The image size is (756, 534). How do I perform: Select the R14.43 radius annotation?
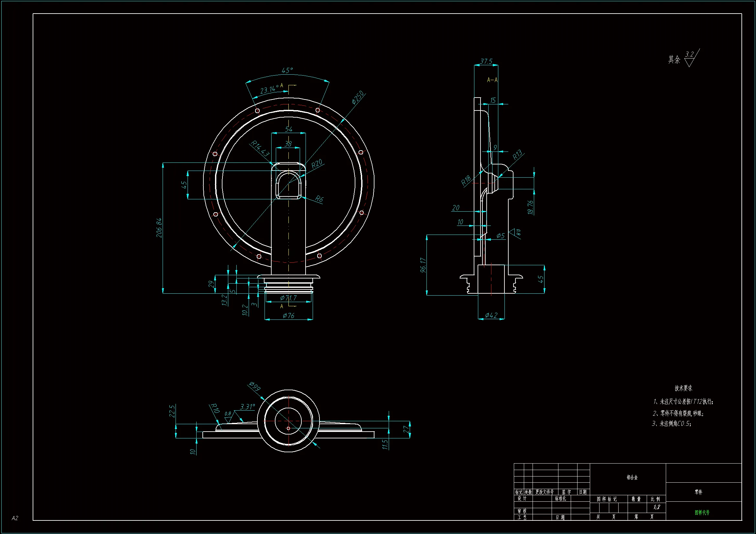260,149
